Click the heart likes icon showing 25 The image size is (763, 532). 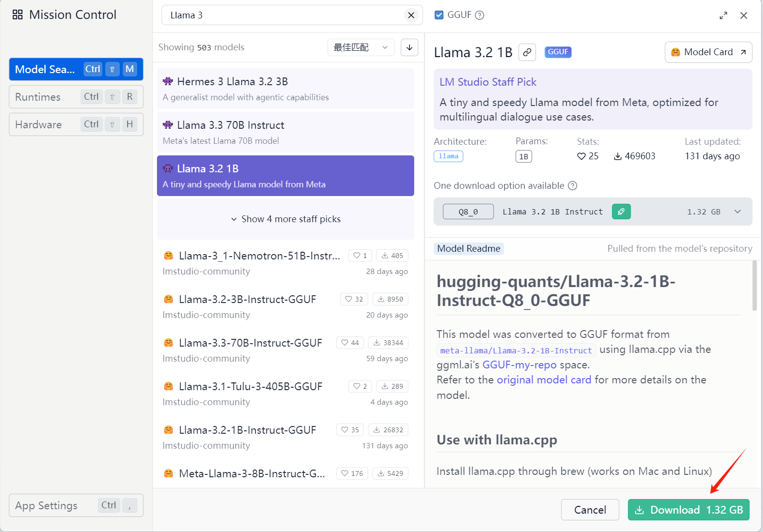tap(581, 156)
